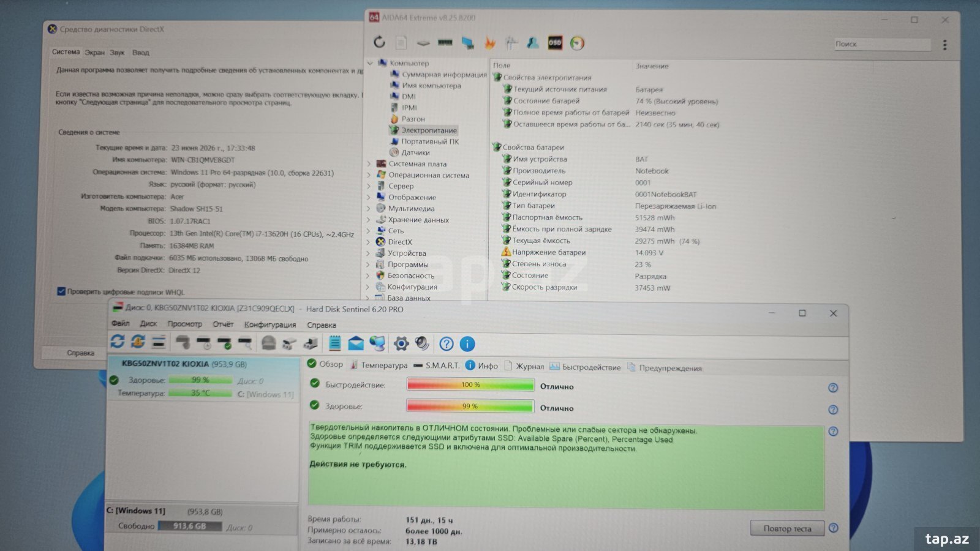Image resolution: width=980 pixels, height=551 pixels.
Task: Click the blue monitor icon in AIDA64 toolbar
Action: click(x=467, y=43)
